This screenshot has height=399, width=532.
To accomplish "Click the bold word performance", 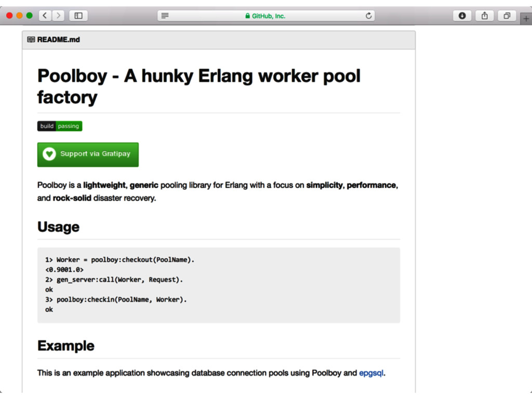I will [371, 185].
